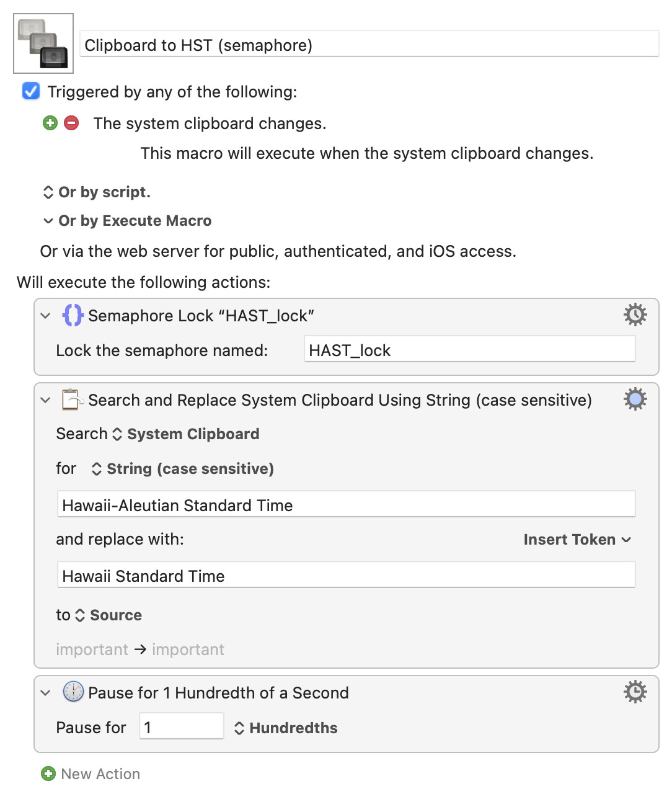Click the green add trigger button
672x794 pixels.
click(x=50, y=123)
